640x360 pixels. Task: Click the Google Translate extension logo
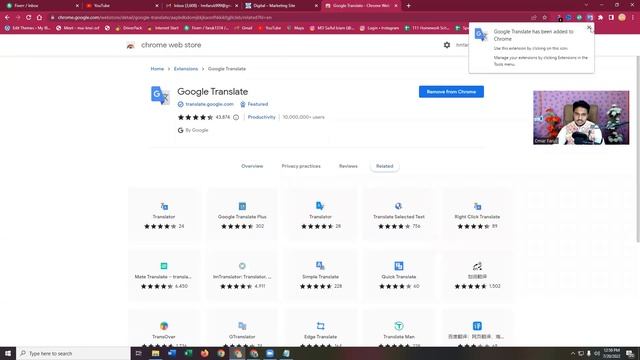pos(160,95)
